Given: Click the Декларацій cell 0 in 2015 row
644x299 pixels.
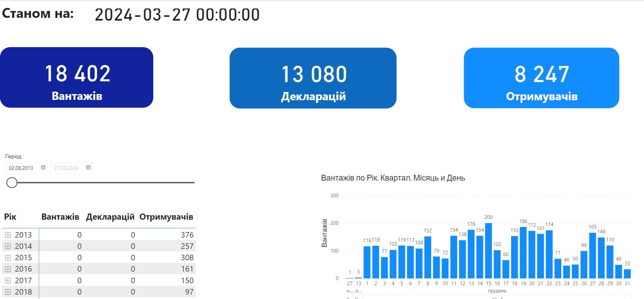Looking at the screenshot, I should [133, 258].
